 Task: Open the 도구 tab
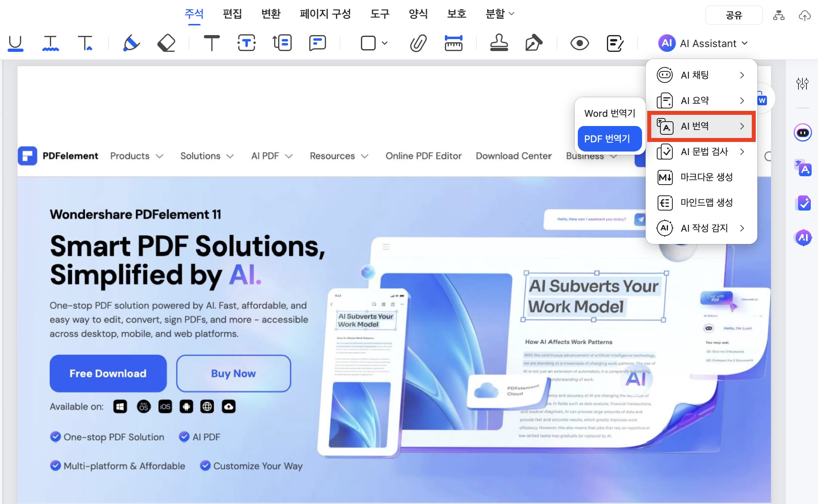point(379,14)
